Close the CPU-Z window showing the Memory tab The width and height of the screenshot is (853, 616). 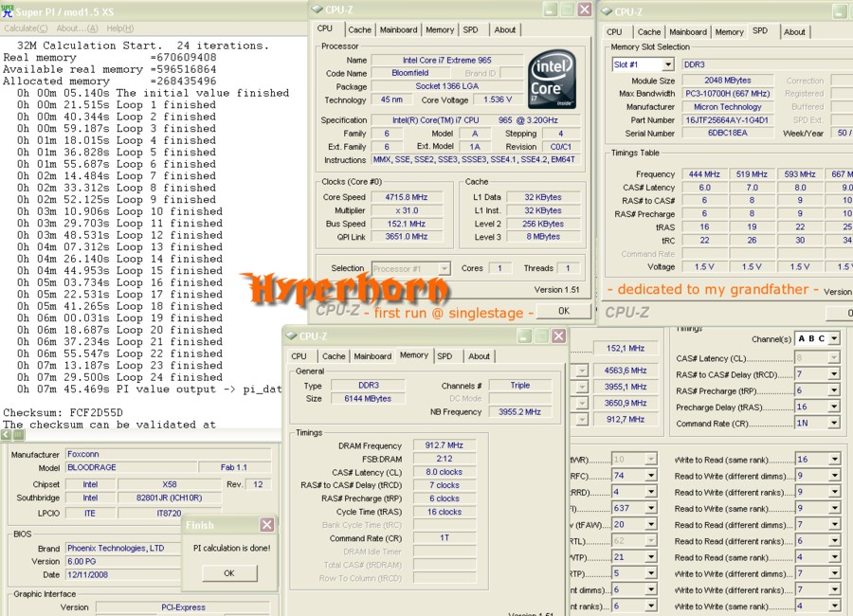[558, 335]
